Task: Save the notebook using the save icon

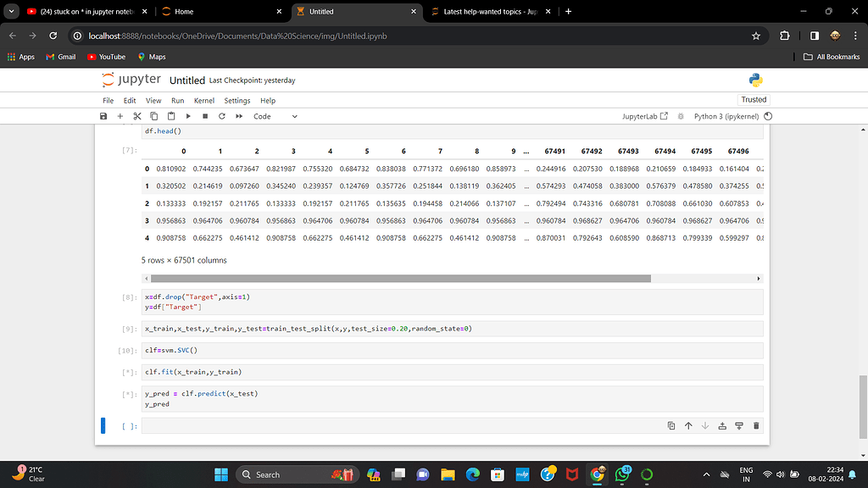Action: click(x=103, y=116)
